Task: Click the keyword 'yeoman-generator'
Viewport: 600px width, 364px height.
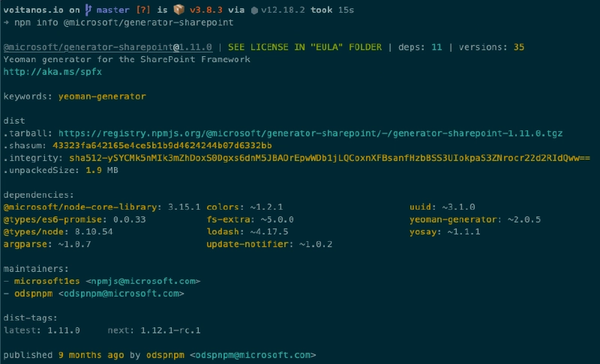Action: click(102, 97)
